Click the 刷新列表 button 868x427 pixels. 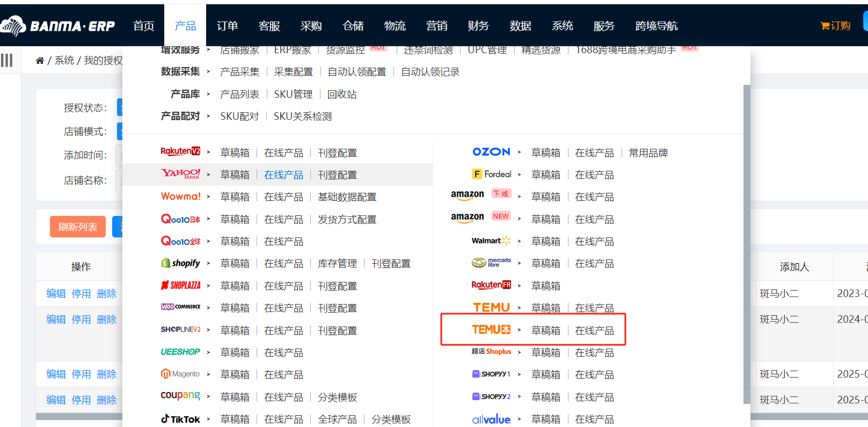point(78,227)
